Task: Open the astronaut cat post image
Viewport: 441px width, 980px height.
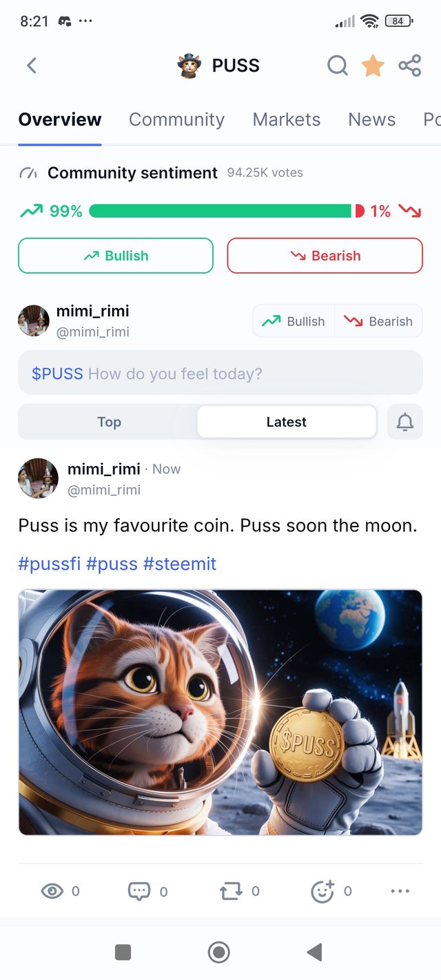Action: (220, 712)
